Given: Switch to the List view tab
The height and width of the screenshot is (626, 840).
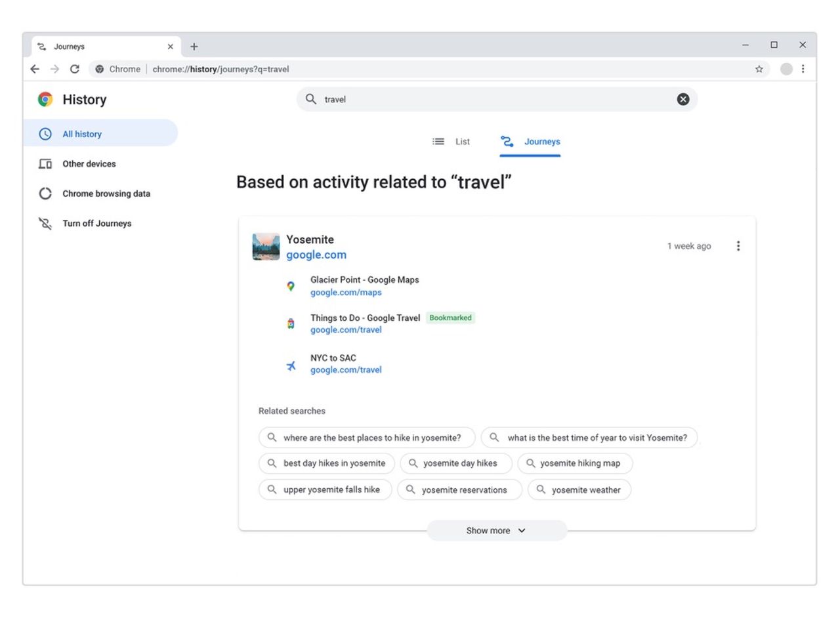Looking at the screenshot, I should point(451,142).
